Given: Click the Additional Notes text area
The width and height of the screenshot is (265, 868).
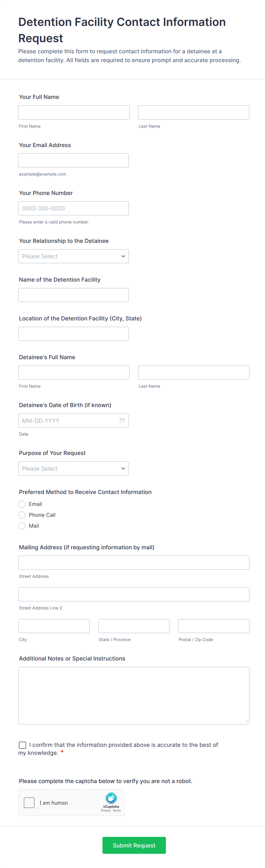Looking at the screenshot, I should click(134, 696).
